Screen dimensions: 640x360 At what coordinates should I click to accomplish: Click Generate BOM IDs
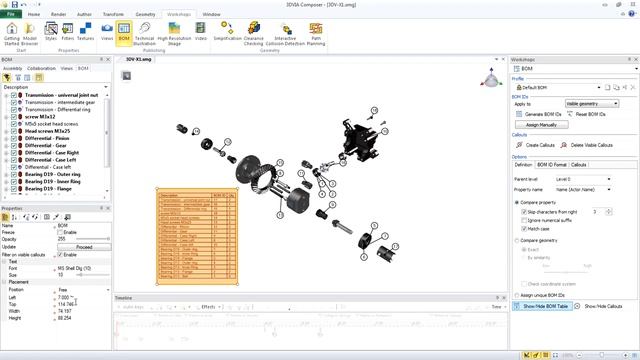538,114
